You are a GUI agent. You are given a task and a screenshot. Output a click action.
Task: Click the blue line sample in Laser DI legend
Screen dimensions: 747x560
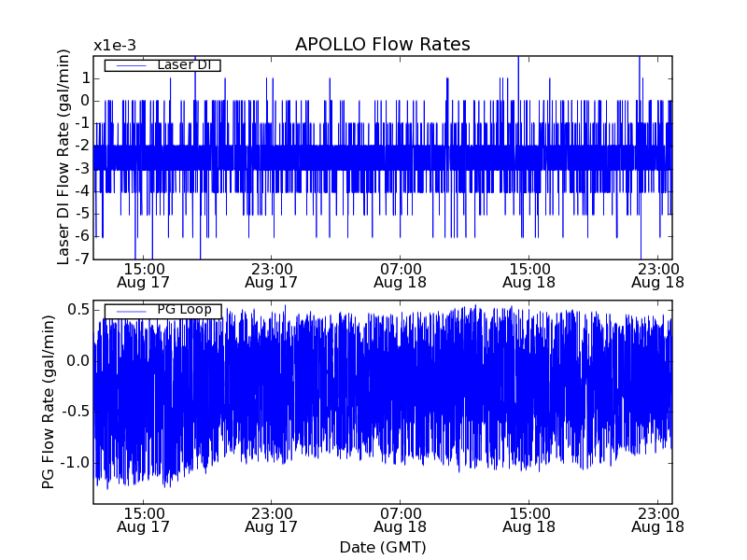128,65
